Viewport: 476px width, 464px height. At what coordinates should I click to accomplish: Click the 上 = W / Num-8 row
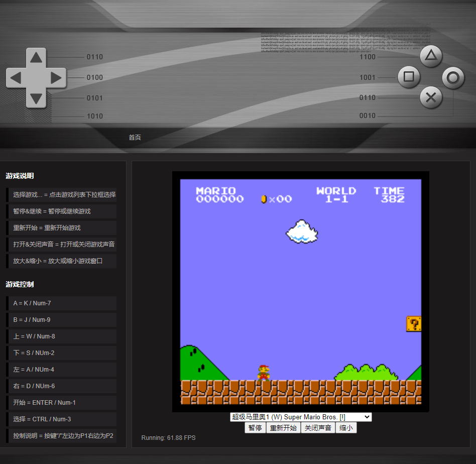(61, 336)
